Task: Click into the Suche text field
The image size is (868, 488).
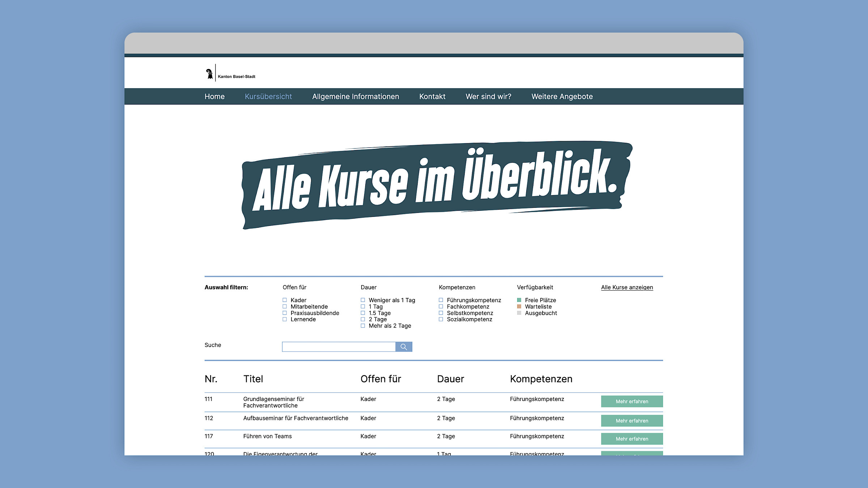Action: (x=339, y=347)
